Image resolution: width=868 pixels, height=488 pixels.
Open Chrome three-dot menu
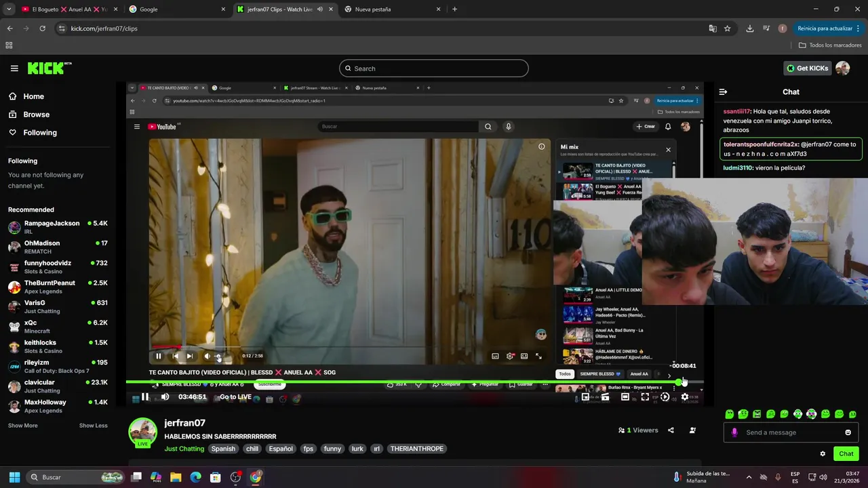click(x=858, y=28)
